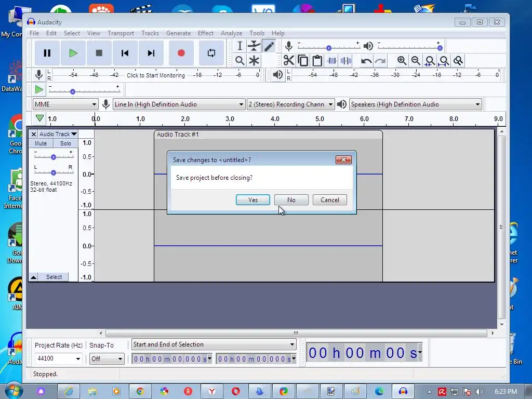Stop playback with the Stop button
532x399 pixels.
pyautogui.click(x=99, y=53)
